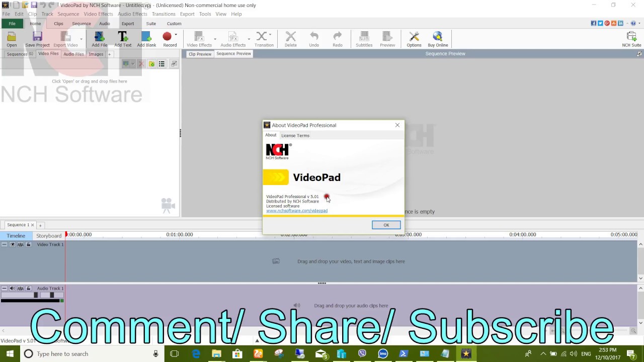
Task: Click the Windows search box
Action: pos(92,354)
